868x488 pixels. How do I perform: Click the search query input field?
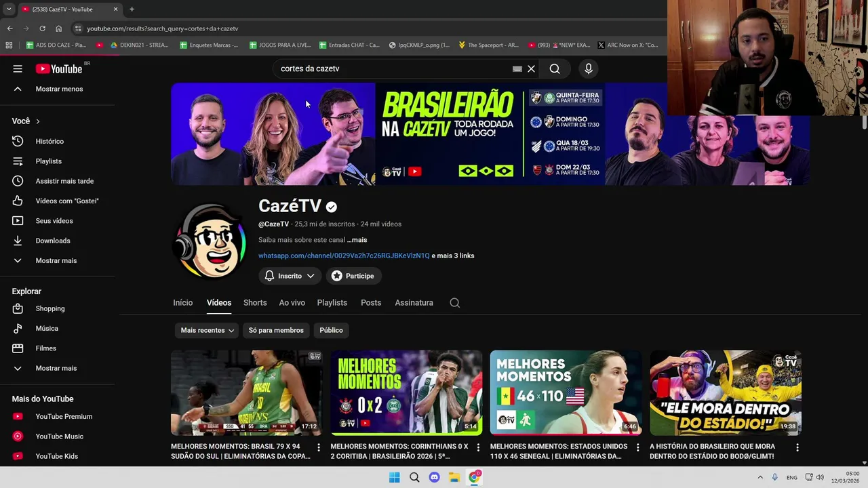tap(393, 68)
